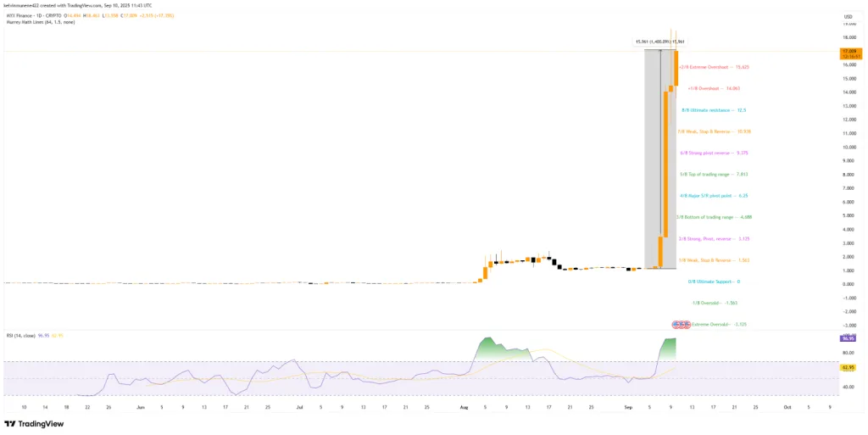Click the RSI (14, close) indicator label
Screen dimensions: 868x435
click(20, 336)
